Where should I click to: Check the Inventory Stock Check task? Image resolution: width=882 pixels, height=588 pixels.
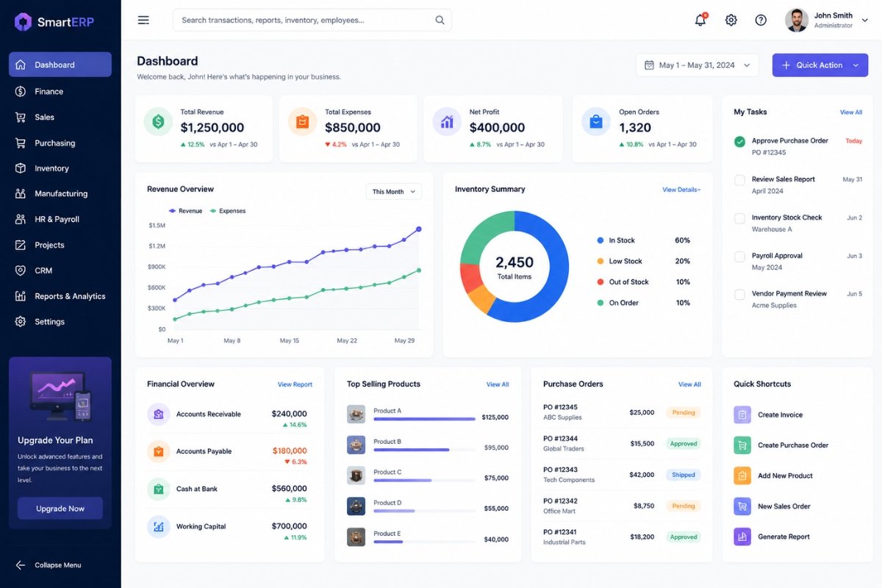coord(739,218)
